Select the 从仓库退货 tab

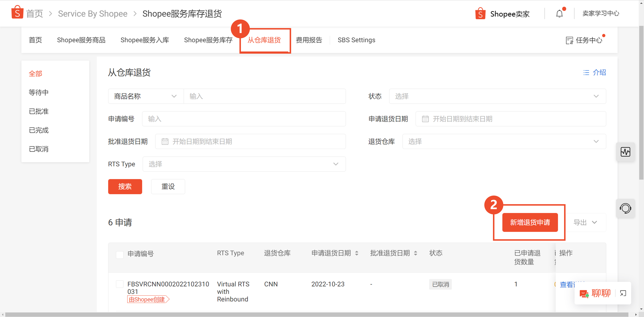264,40
